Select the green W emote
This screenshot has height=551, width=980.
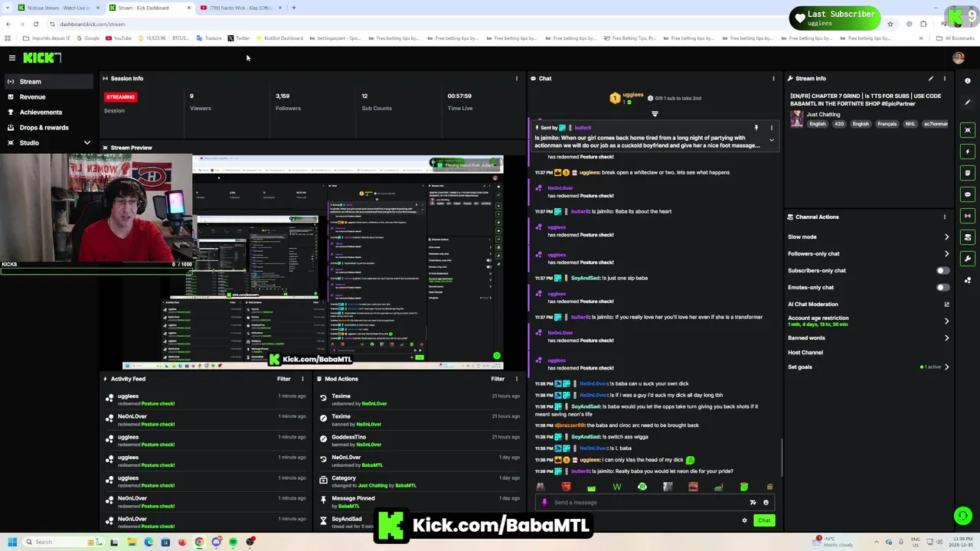(x=617, y=487)
